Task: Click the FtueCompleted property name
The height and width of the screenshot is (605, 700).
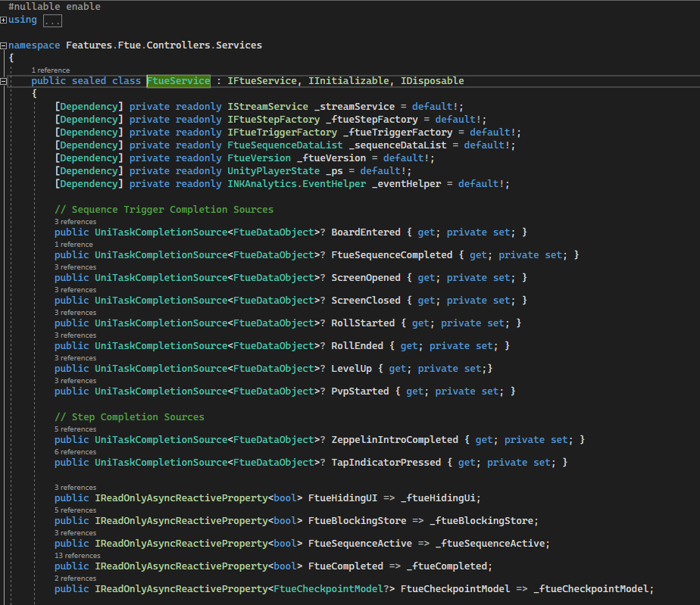Action: (345, 566)
